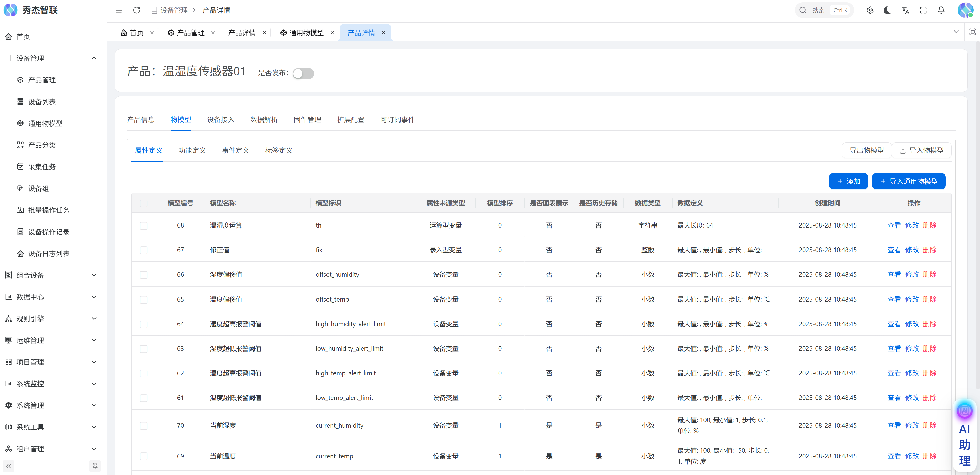This screenshot has height=475, width=980.
Task: Click 删除 for the 修正值 row
Action: [929, 250]
